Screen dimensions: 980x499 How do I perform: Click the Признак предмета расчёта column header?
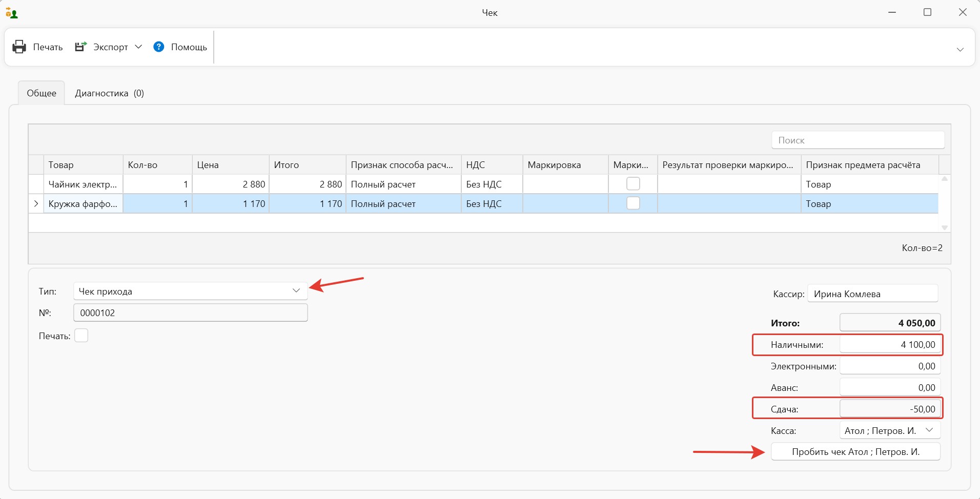click(x=870, y=164)
